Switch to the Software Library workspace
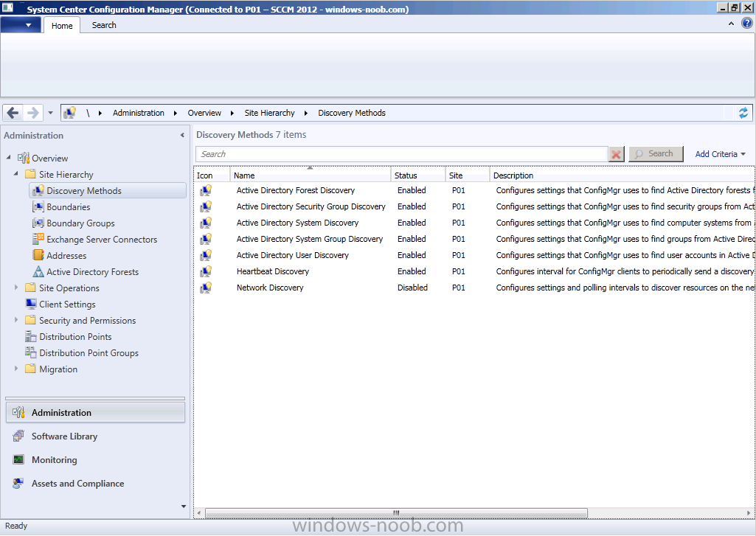756x536 pixels. pos(95,436)
